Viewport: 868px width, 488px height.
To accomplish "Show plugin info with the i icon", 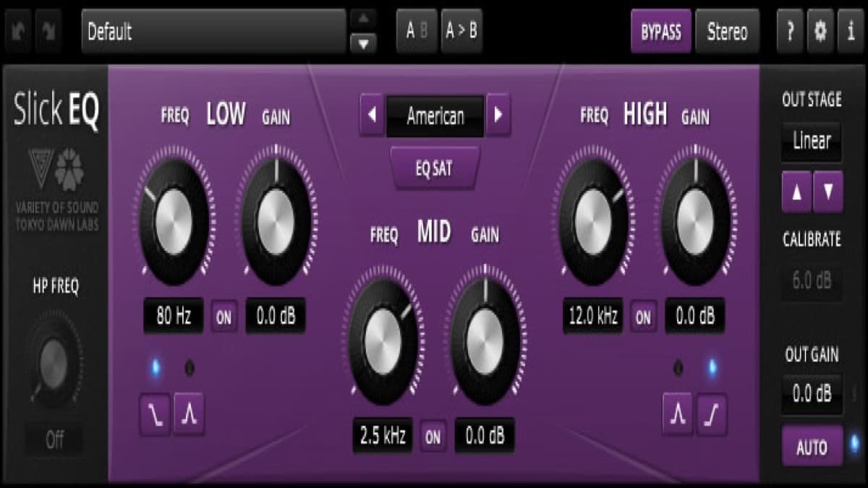I will [851, 32].
